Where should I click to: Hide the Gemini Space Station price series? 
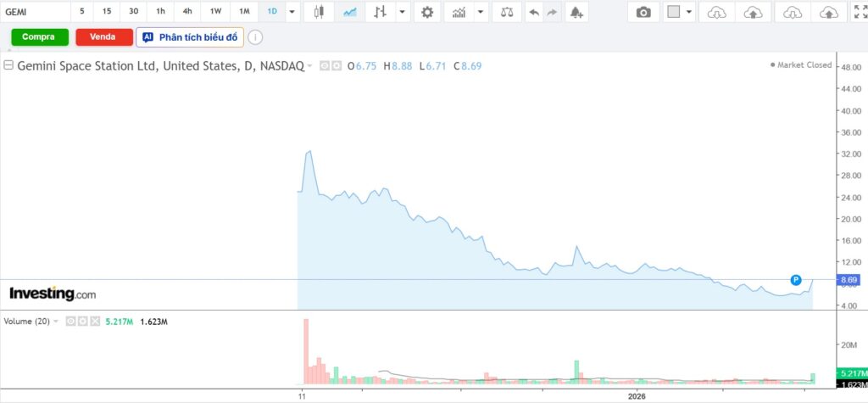point(325,66)
